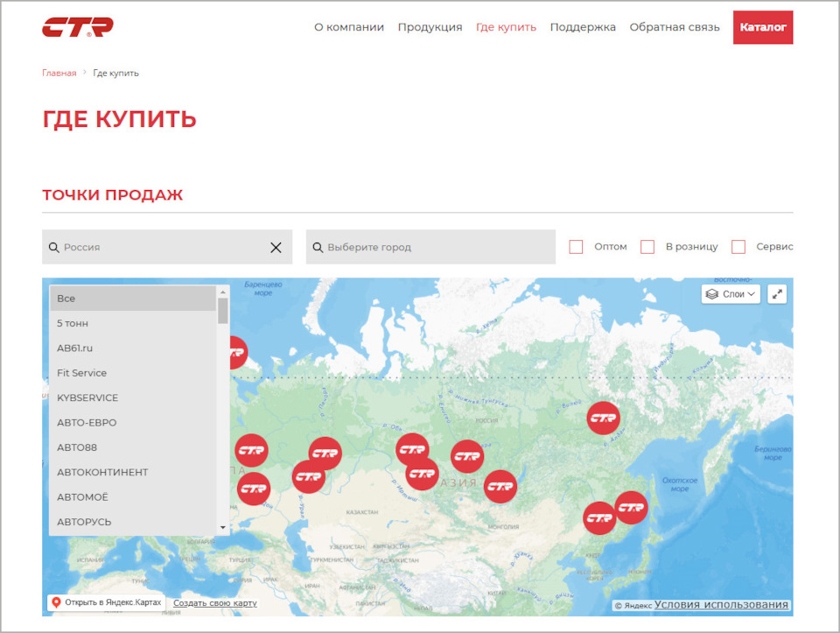The height and width of the screenshot is (633, 840).
Task: Open Поддержка menu
Action: [x=583, y=27]
